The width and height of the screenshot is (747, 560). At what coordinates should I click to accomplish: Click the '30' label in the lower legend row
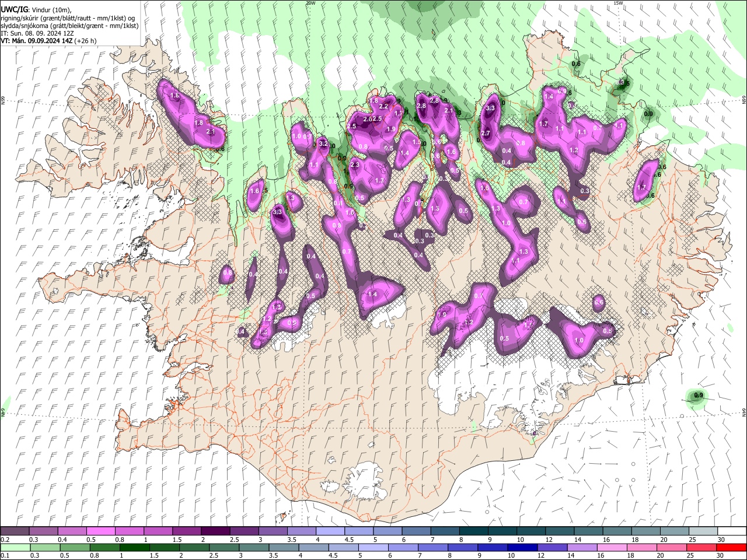point(720,555)
